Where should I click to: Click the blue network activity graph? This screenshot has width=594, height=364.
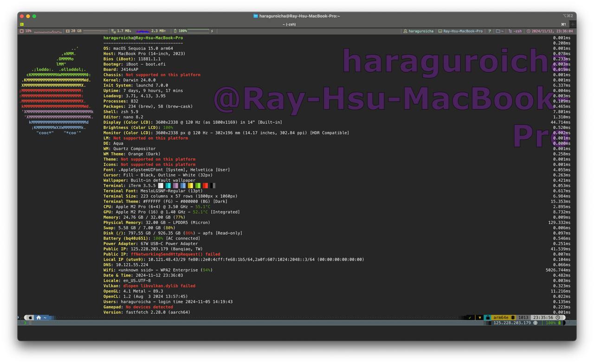[143, 31]
